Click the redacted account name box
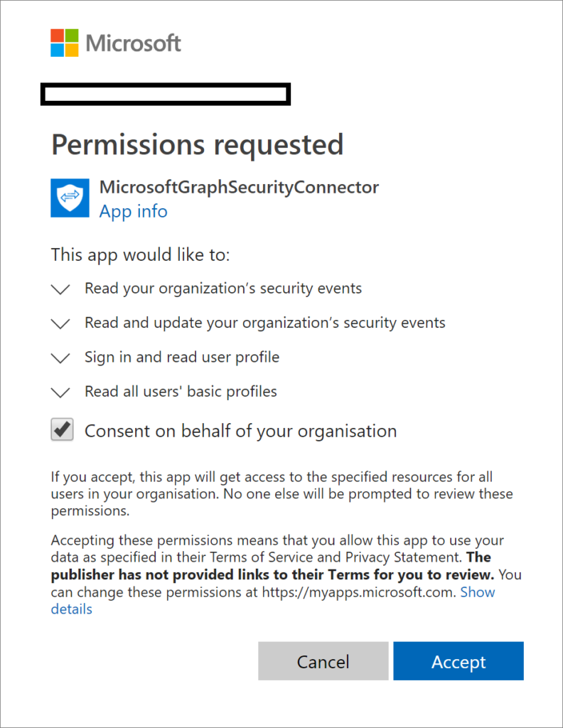This screenshot has width=563, height=728. tap(165, 94)
